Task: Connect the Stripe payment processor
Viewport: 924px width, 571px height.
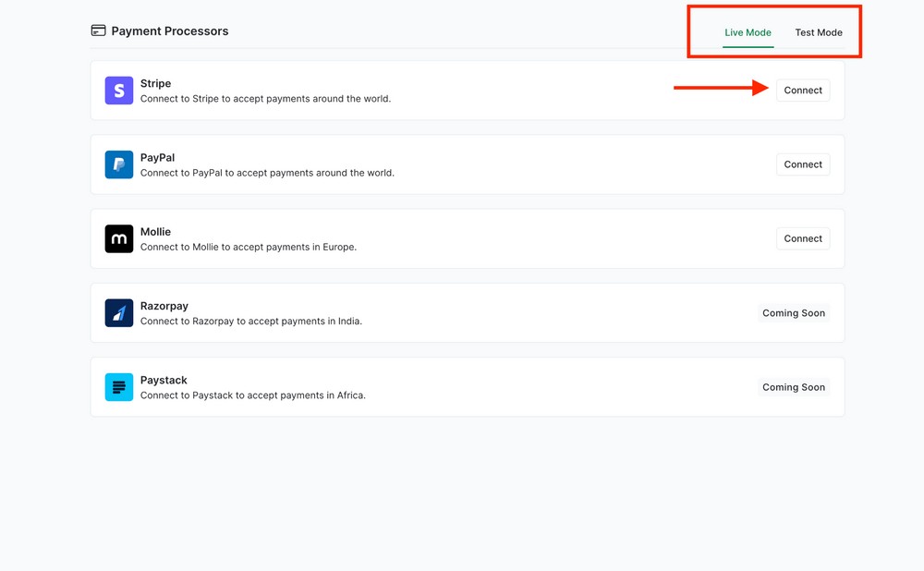Action: tap(802, 90)
